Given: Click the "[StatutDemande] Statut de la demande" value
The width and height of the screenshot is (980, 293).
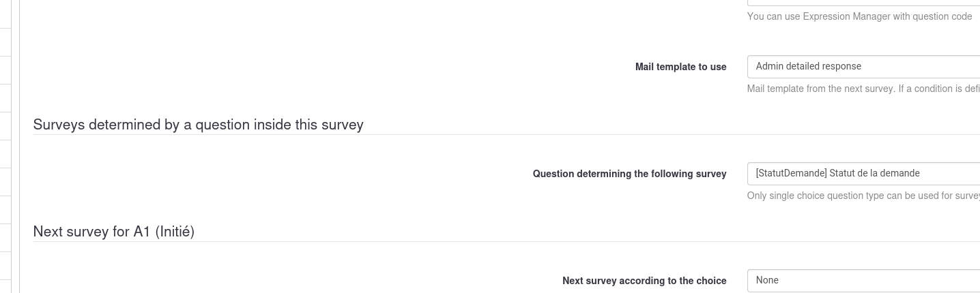Looking at the screenshot, I should pos(837,173).
